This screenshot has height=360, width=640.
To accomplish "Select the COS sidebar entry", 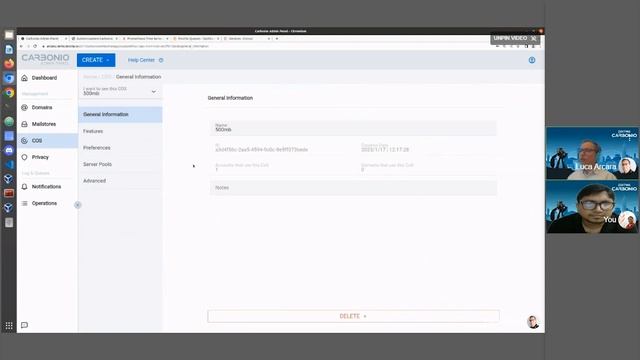I will click(x=47, y=140).
